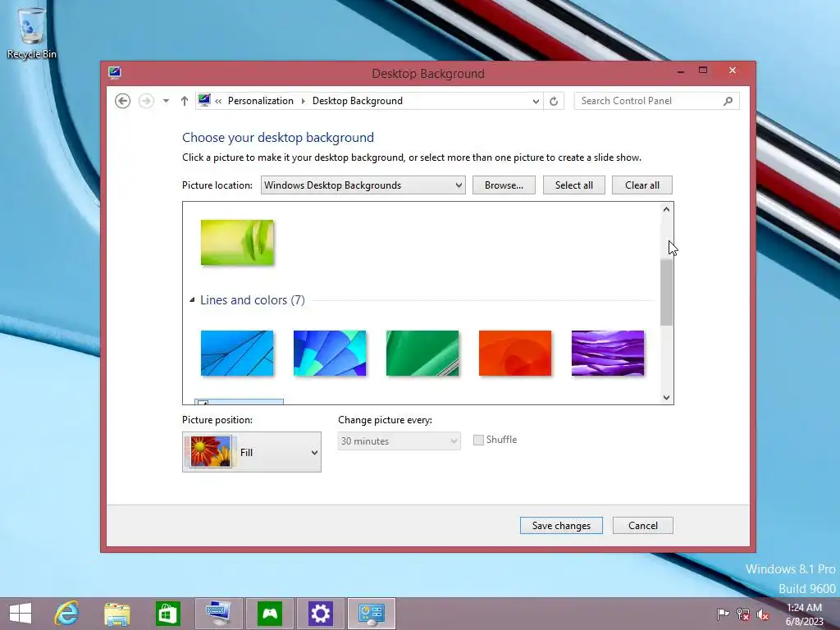Click the Browse... button
The image size is (840, 630).
coord(504,185)
